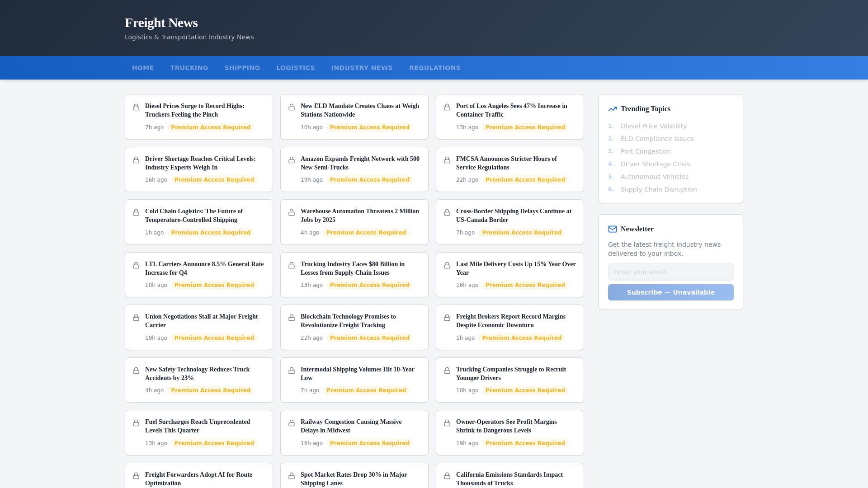Open Cold Chain Logistics headline
The height and width of the screenshot is (488, 868).
point(194,216)
